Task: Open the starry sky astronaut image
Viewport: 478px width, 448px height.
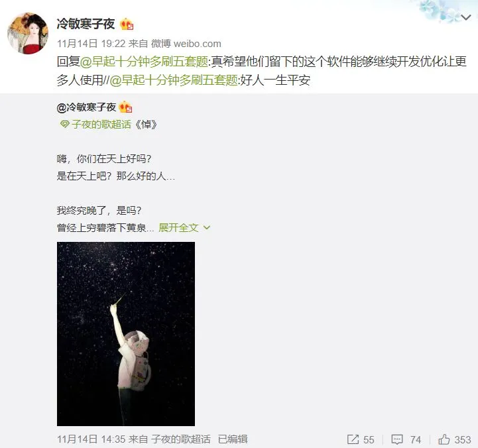Action: pyautogui.click(x=126, y=334)
